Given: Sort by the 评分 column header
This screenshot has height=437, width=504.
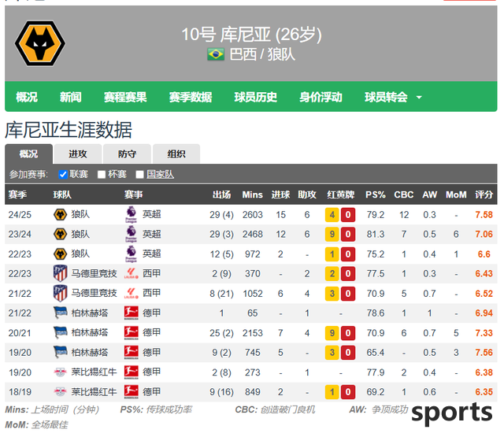Looking at the screenshot, I should 484,194.
